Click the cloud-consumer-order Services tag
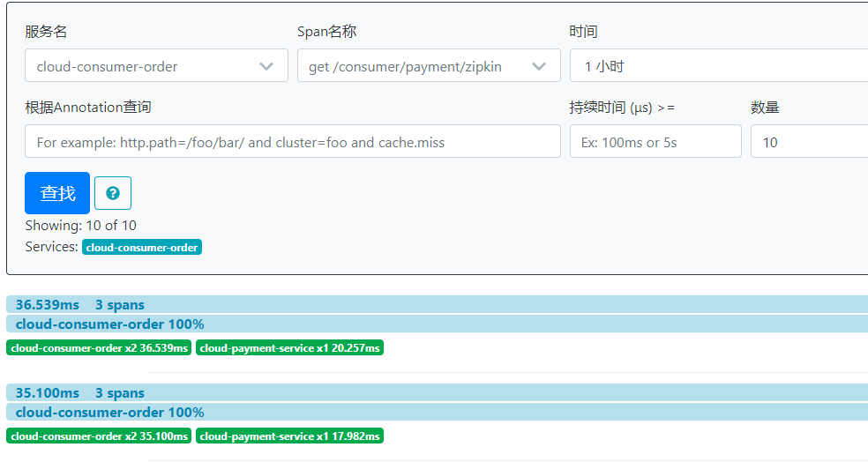 [142, 248]
